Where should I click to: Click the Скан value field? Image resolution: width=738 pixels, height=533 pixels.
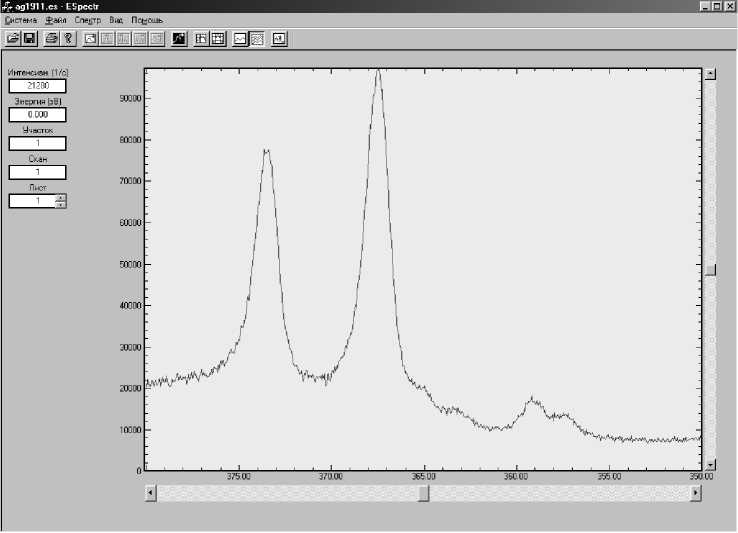click(38, 172)
